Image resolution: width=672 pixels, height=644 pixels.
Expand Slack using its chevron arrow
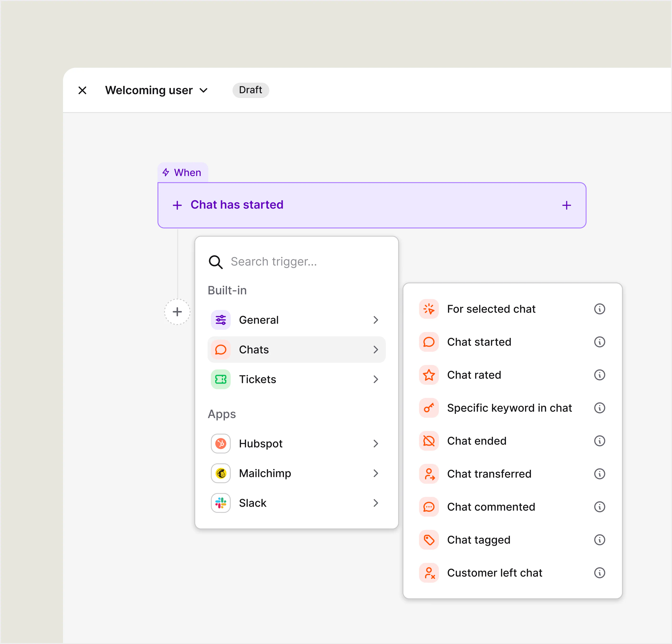click(376, 503)
